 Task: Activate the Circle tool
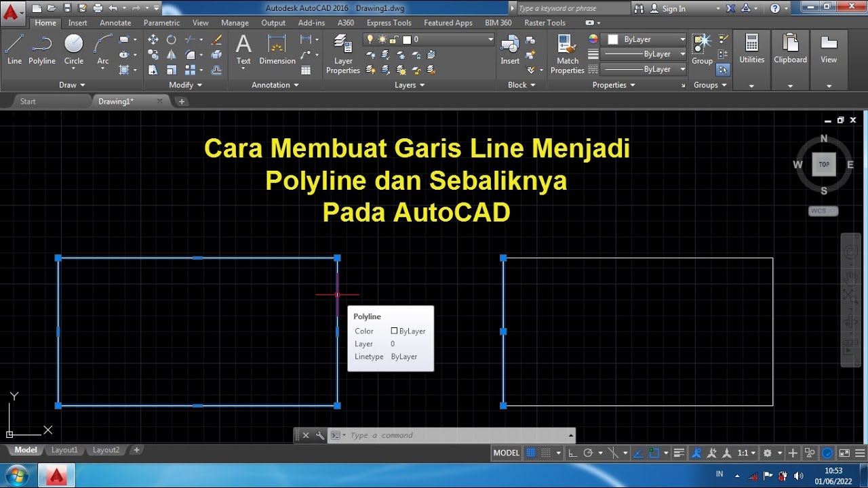[74, 49]
